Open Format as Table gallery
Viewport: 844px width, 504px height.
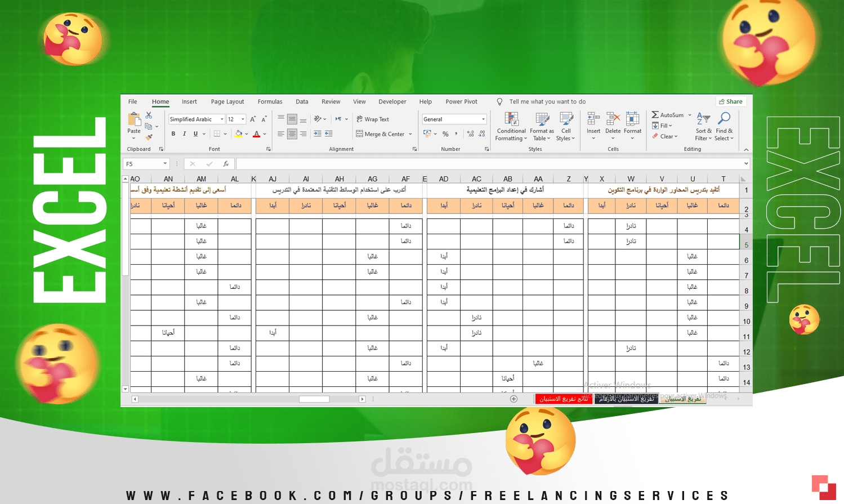click(542, 127)
